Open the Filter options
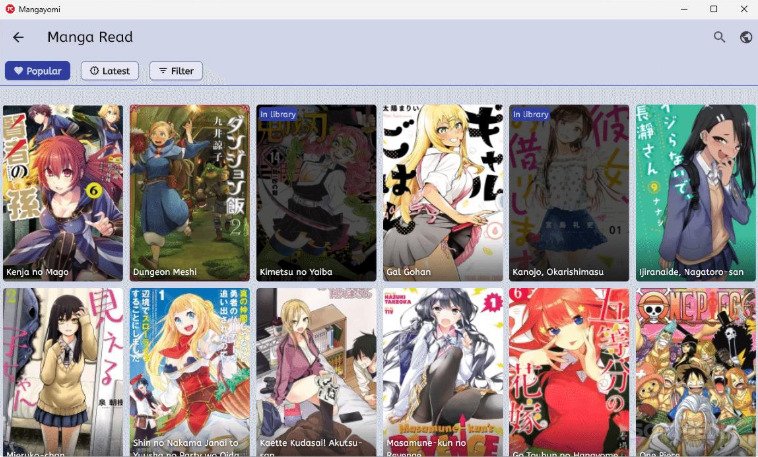 point(176,71)
